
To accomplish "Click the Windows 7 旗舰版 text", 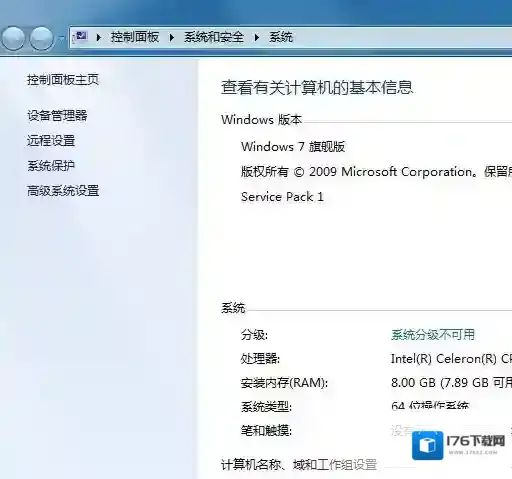I will [293, 147].
